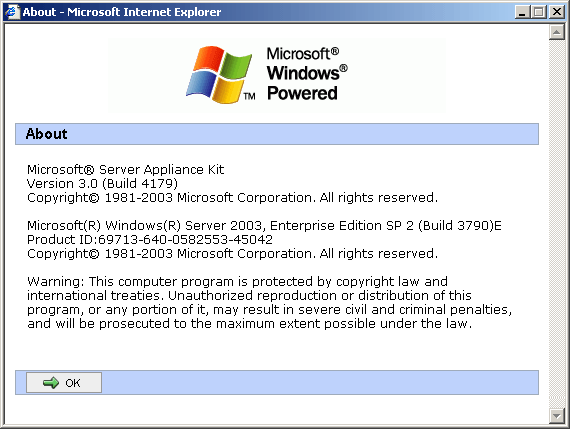Click the Internet Explorer icon in title bar

tap(12, 12)
